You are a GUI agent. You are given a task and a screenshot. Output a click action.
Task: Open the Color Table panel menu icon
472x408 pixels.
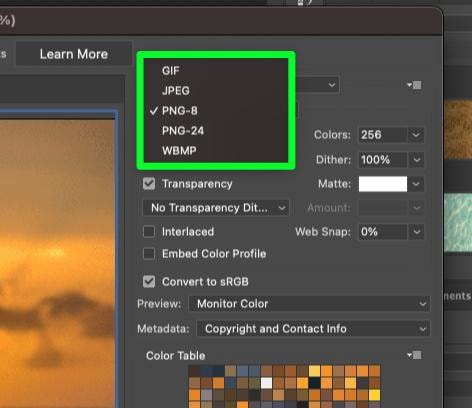(x=414, y=355)
